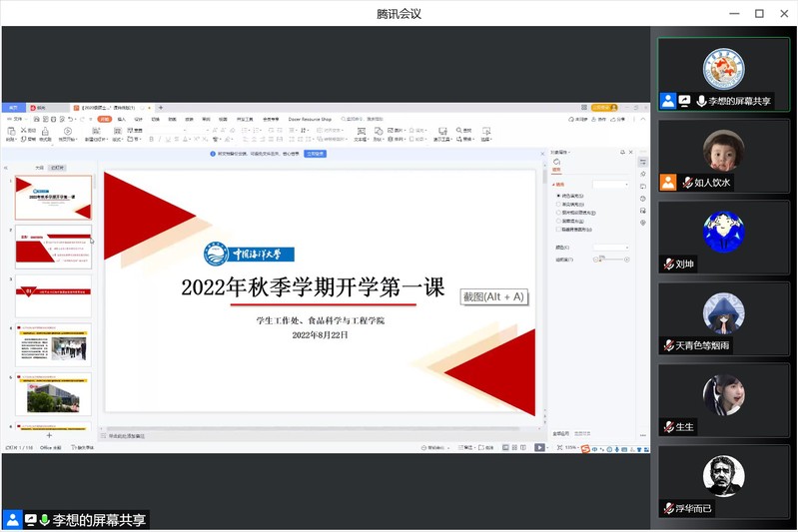Click the blue button in the notification bar

click(x=315, y=154)
